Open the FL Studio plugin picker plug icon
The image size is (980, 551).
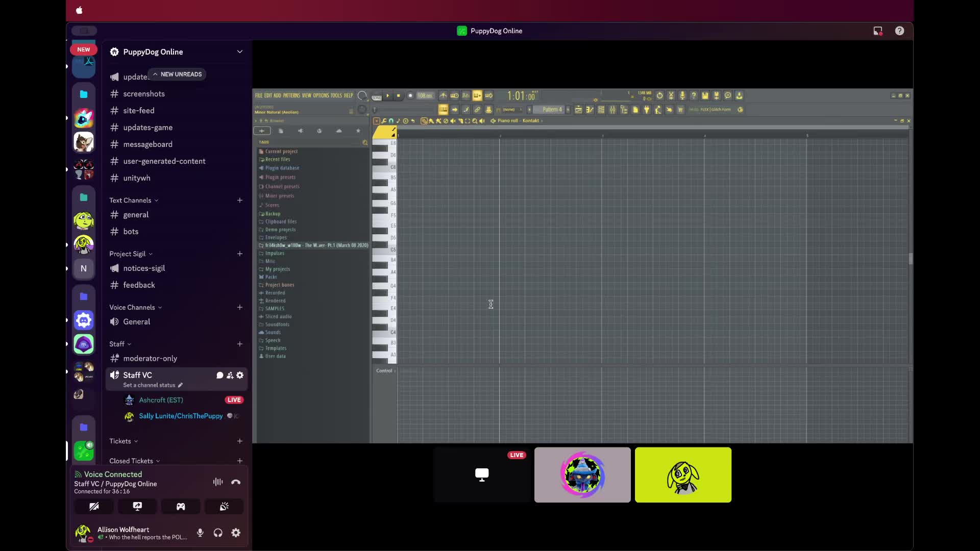(647, 109)
